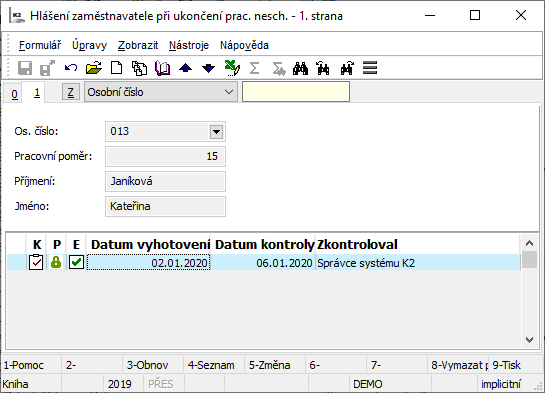Open the Nástroje menu
Viewport: 545px width, 393px height.
(189, 45)
